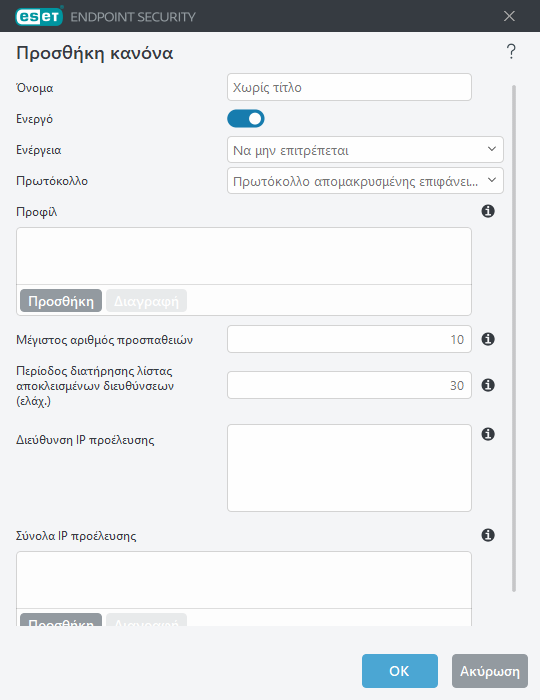Click the ESET logo in title bar
Image resolution: width=540 pixels, height=700 pixels.
(39, 17)
